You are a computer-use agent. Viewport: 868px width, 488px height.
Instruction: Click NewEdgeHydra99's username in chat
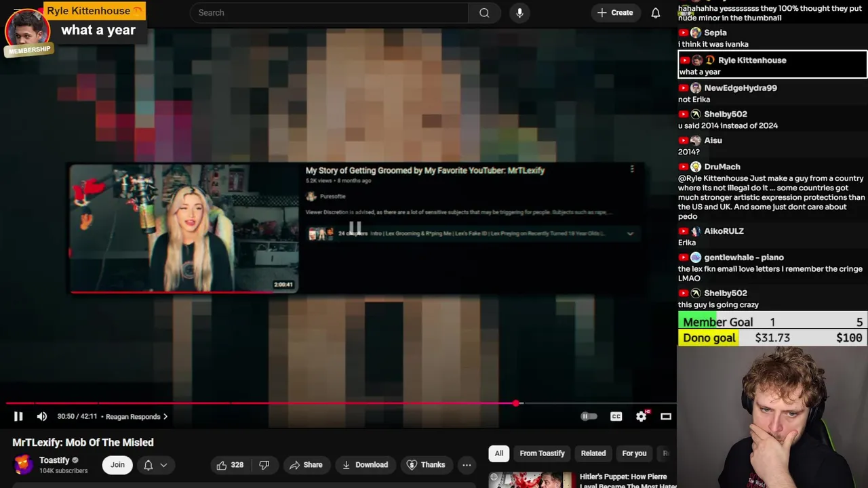tap(741, 88)
